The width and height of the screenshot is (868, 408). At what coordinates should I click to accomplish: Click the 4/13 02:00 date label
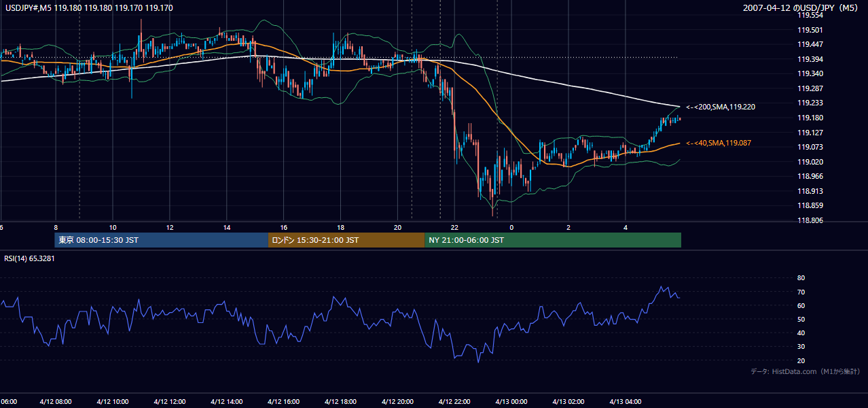pyautogui.click(x=568, y=402)
